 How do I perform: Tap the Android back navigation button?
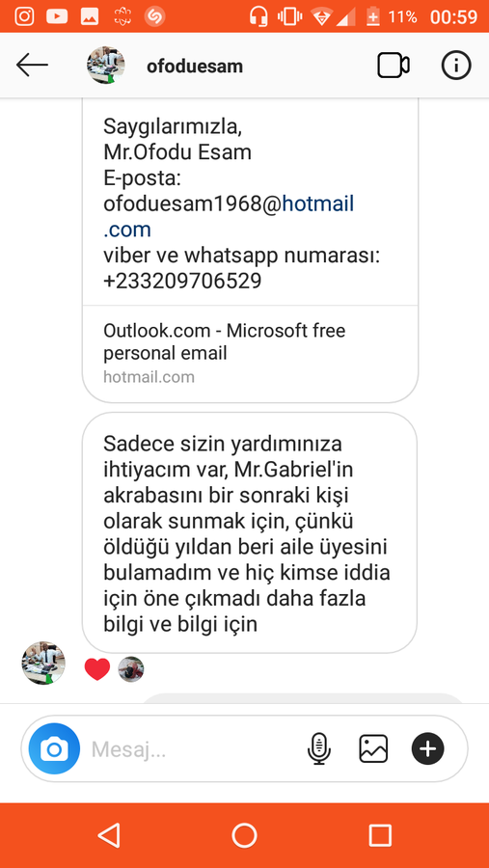pos(109,835)
